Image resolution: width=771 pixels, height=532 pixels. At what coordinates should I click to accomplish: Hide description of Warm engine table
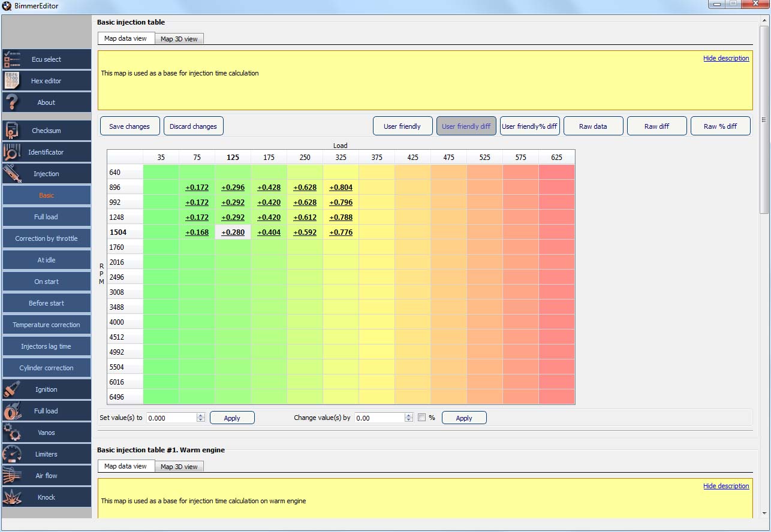pos(726,486)
